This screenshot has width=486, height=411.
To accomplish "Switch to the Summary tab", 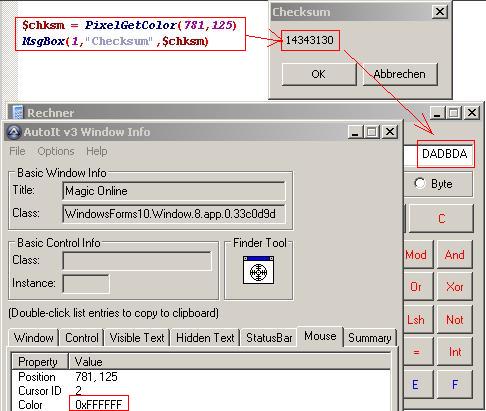I will [x=370, y=338].
